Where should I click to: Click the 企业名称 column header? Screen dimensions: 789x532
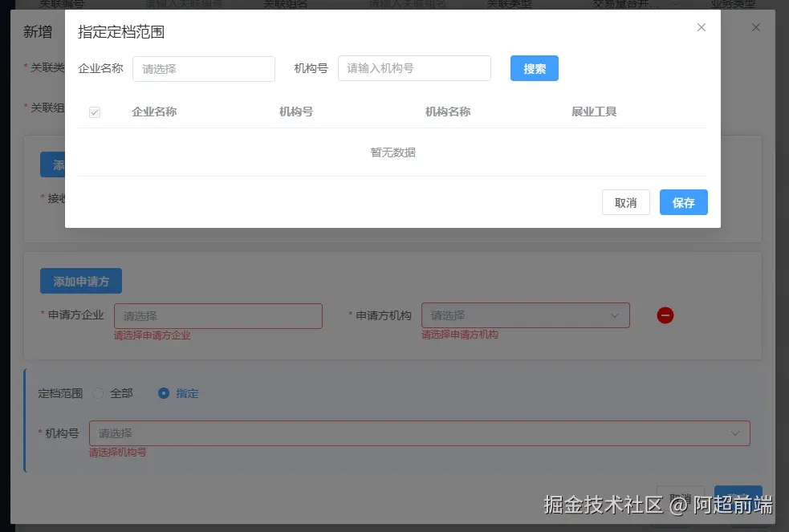154,112
